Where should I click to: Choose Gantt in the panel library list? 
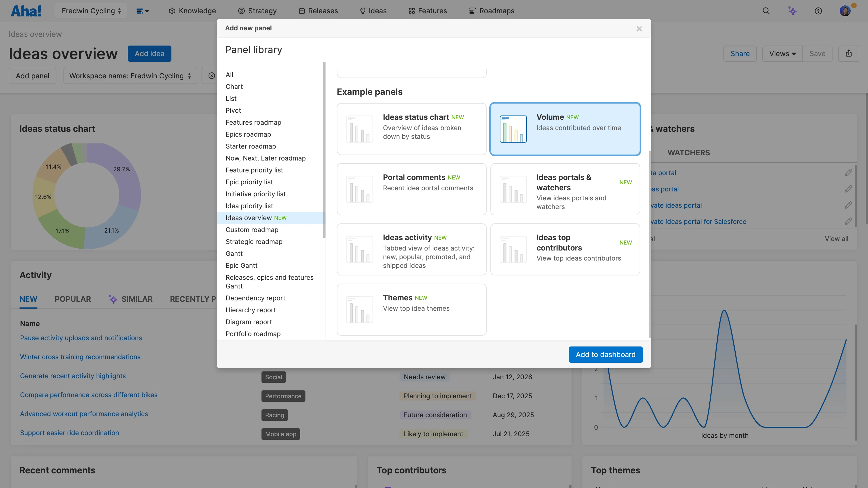click(234, 253)
